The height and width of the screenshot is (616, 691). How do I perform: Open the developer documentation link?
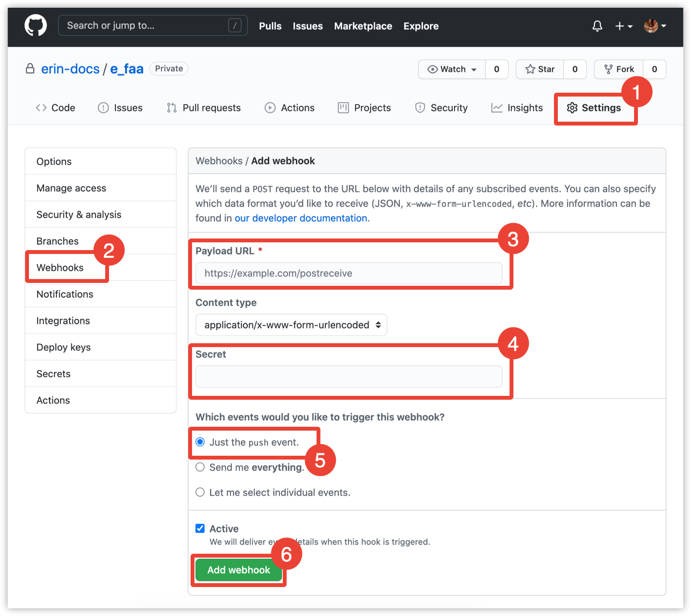(x=301, y=218)
